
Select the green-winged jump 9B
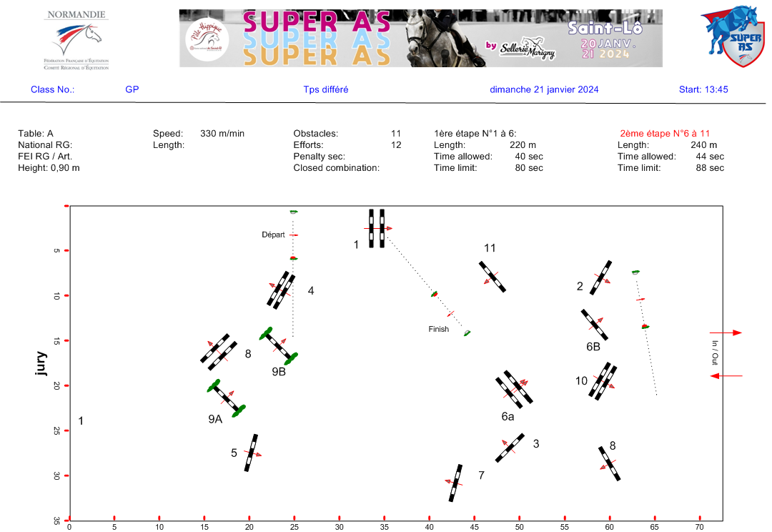[x=279, y=345]
